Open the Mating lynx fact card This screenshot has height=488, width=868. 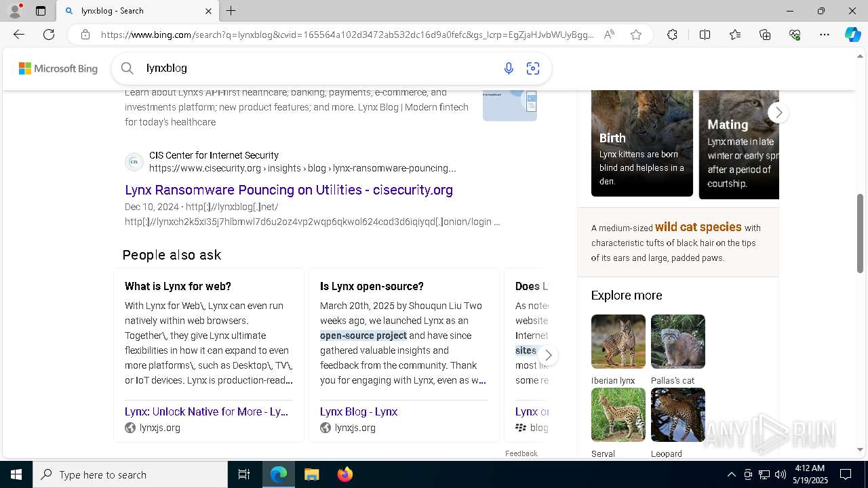pyautogui.click(x=739, y=144)
